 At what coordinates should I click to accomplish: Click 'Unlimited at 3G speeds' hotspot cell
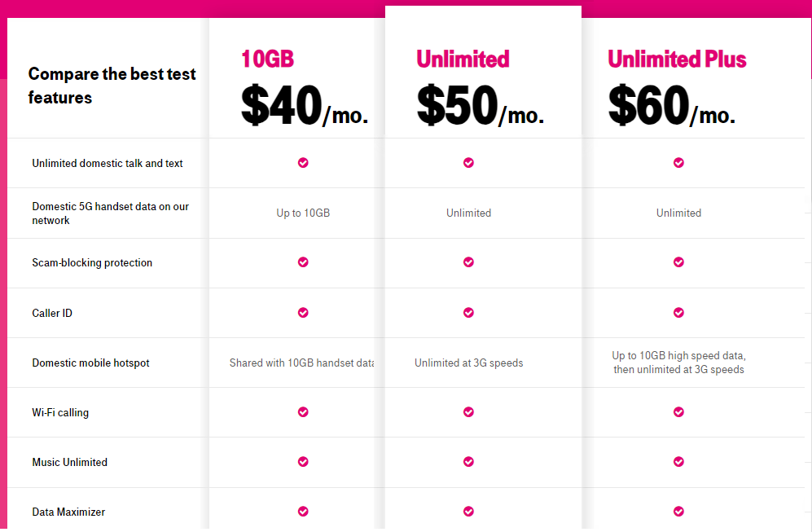tap(468, 363)
